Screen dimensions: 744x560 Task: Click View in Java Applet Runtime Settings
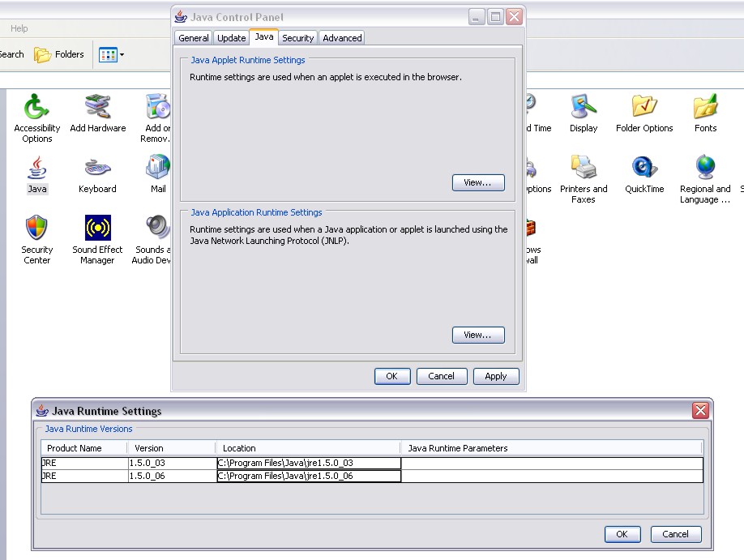click(x=478, y=183)
